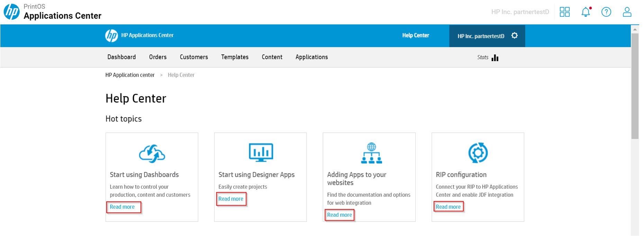Click the RIP configuration card title
The image size is (644, 242).
click(461, 175)
